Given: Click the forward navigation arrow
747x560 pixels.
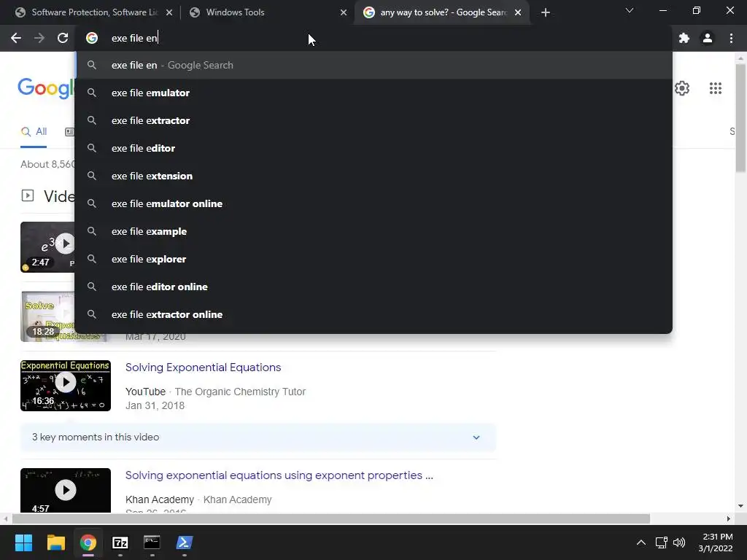Looking at the screenshot, I should pos(39,38).
